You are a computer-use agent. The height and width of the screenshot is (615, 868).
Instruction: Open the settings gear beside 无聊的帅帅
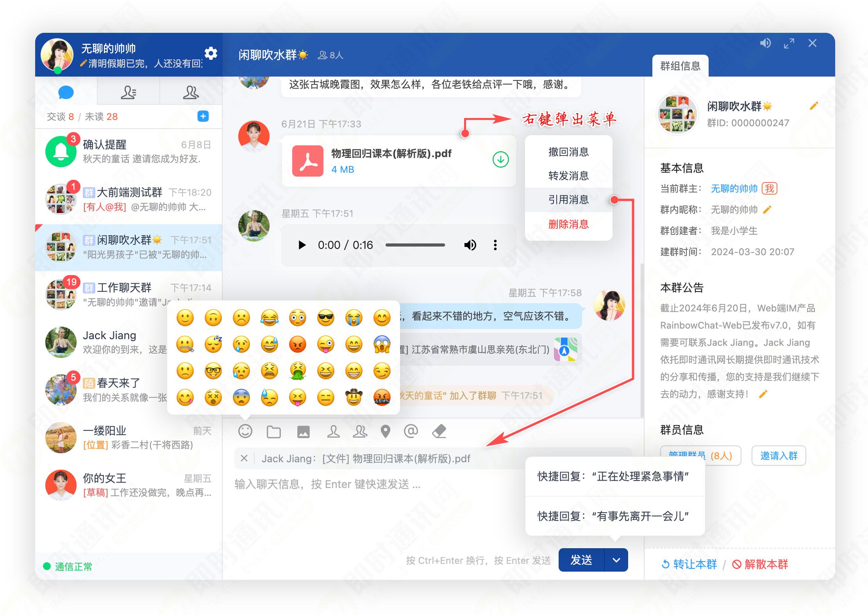click(211, 54)
